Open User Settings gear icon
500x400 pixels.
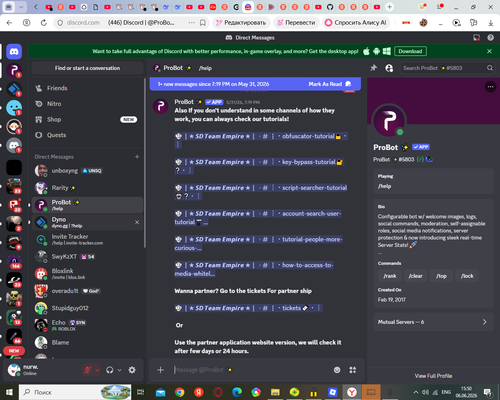coord(132,370)
